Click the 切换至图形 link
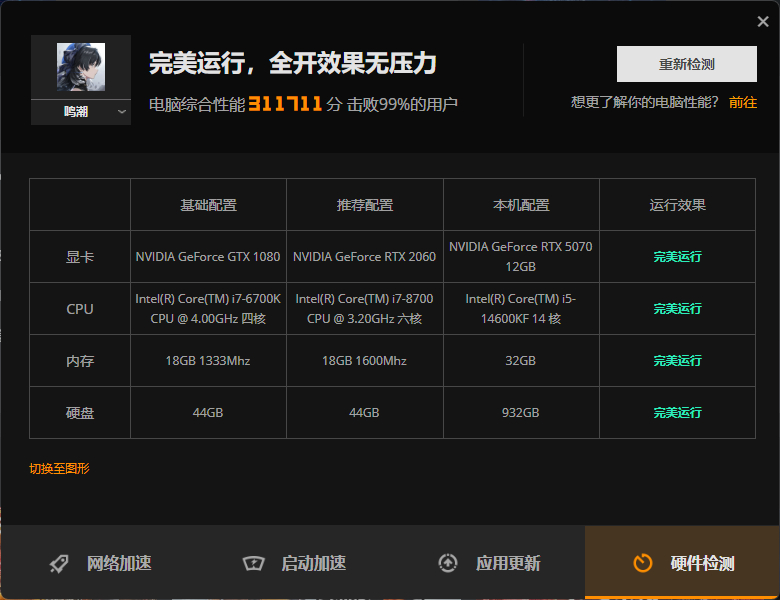 pos(59,468)
